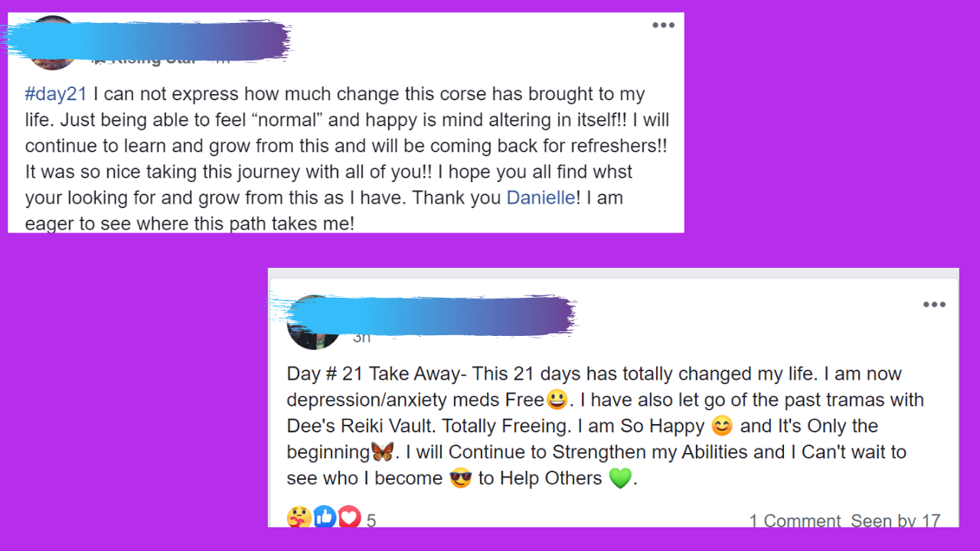Open the Danielle mention link
The height and width of the screenshot is (551, 980).
pos(541,197)
